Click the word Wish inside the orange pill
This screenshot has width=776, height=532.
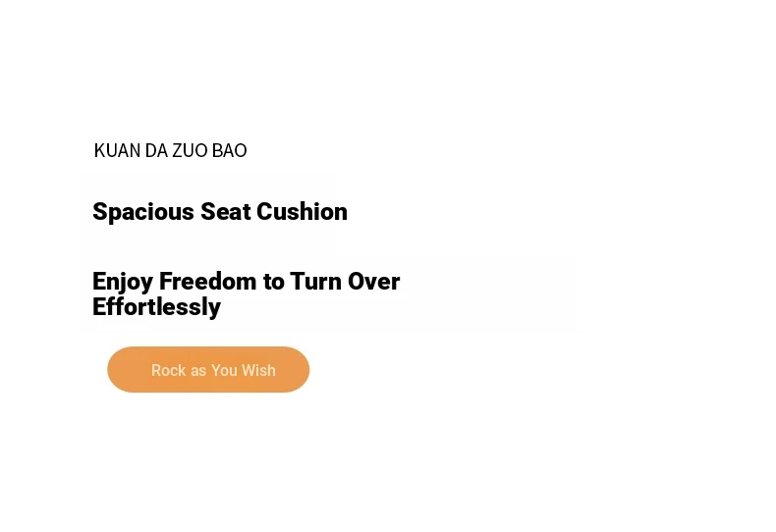pos(258,370)
